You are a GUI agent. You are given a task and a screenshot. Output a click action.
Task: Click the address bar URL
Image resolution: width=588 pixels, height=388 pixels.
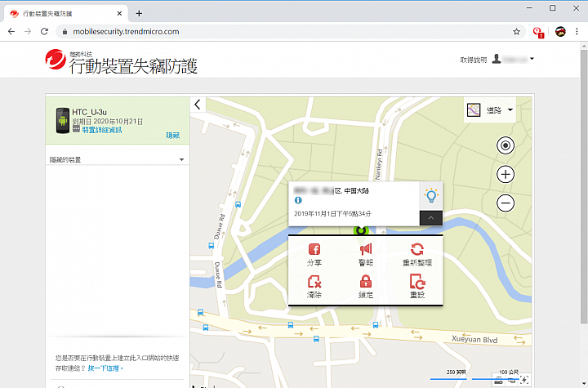tap(126, 32)
